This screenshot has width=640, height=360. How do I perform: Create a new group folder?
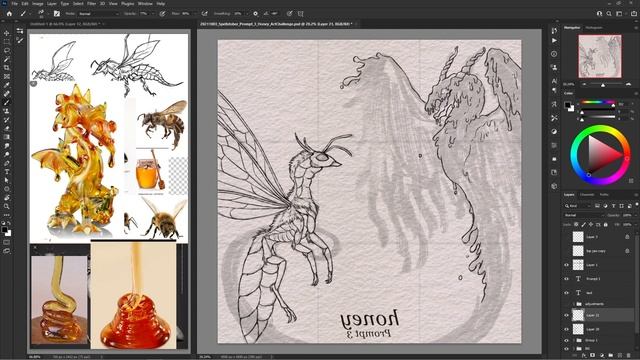point(611,356)
